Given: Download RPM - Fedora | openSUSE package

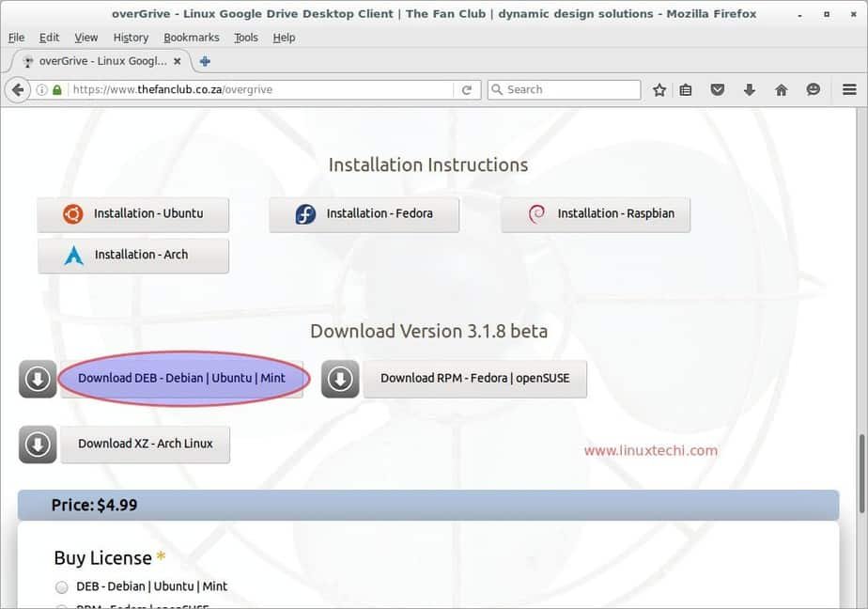Looking at the screenshot, I should pyautogui.click(x=475, y=379).
